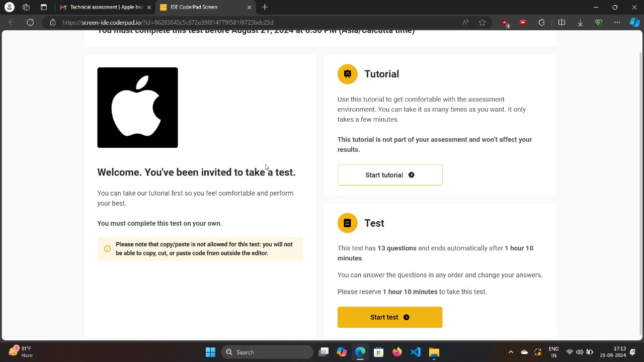
Task: Start the tutorial
Action: pos(390,175)
